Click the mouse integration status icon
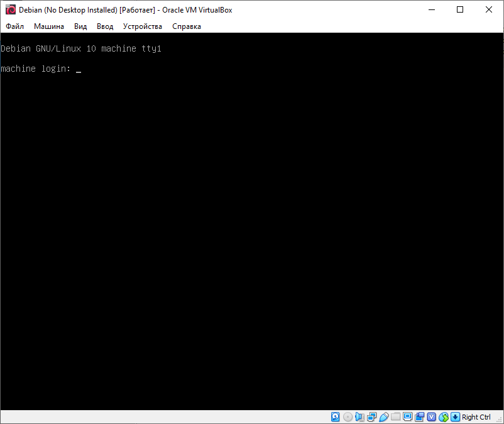 (x=444, y=417)
